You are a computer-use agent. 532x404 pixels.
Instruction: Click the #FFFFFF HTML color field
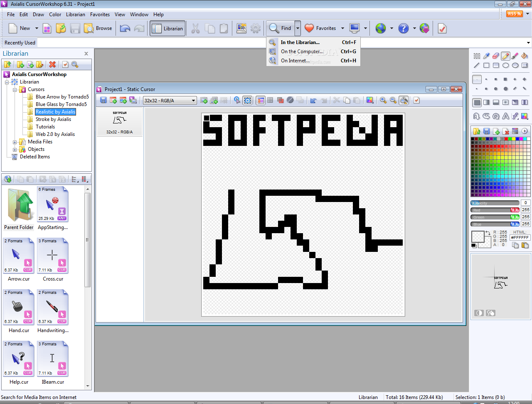(520, 238)
